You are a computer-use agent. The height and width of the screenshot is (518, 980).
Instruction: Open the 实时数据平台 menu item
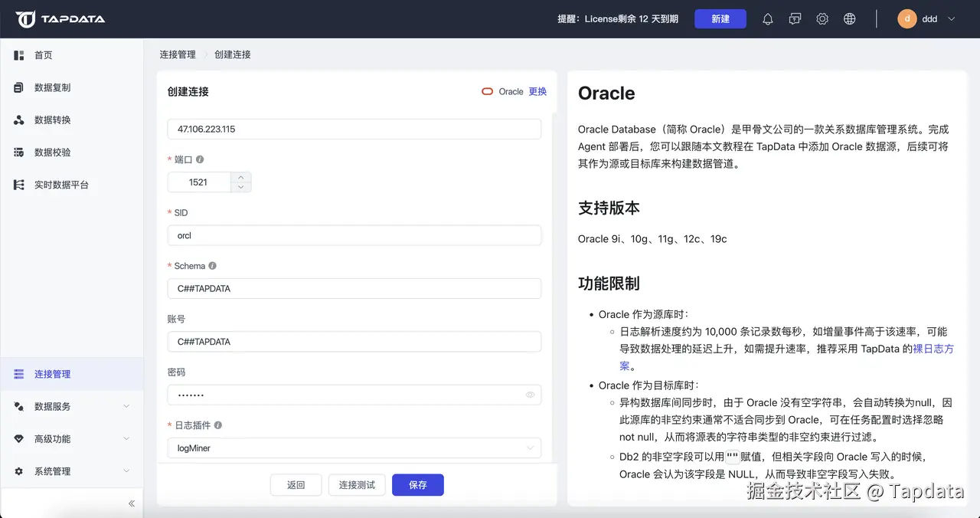pos(72,185)
